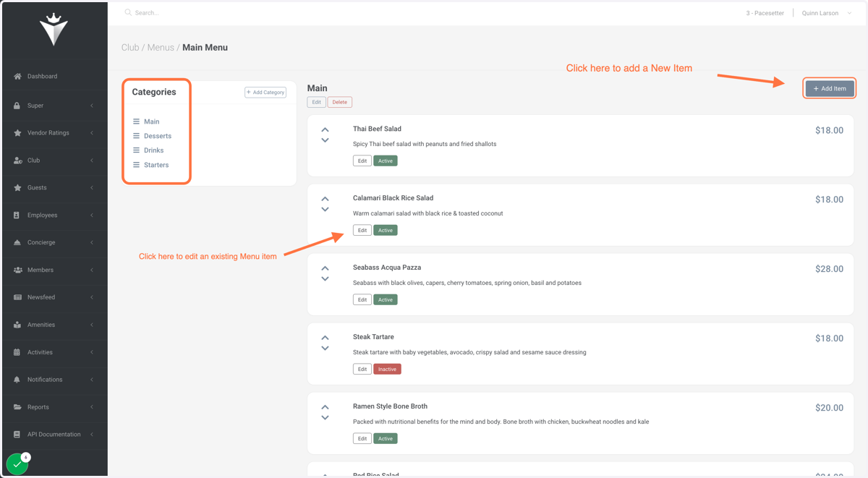Move Calamari Black Rice Salad up
The width and height of the screenshot is (868, 478).
click(x=325, y=199)
